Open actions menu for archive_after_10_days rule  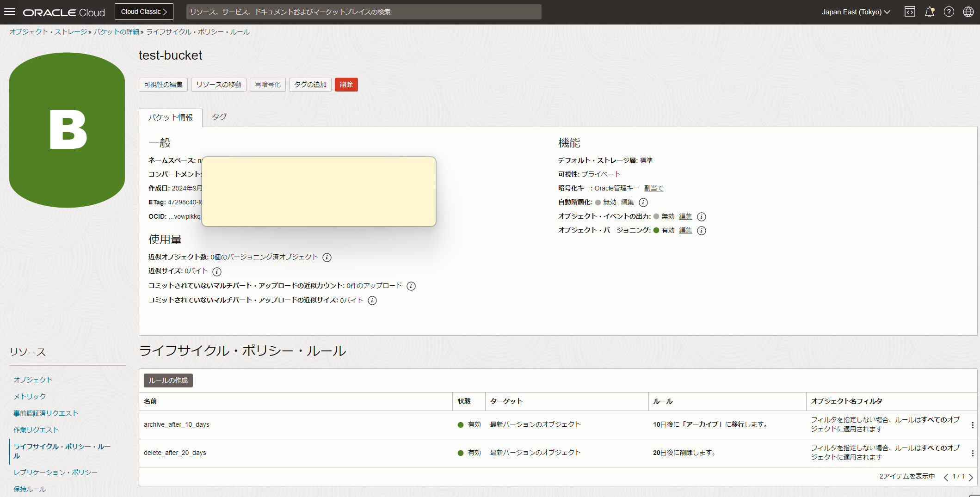tap(973, 425)
